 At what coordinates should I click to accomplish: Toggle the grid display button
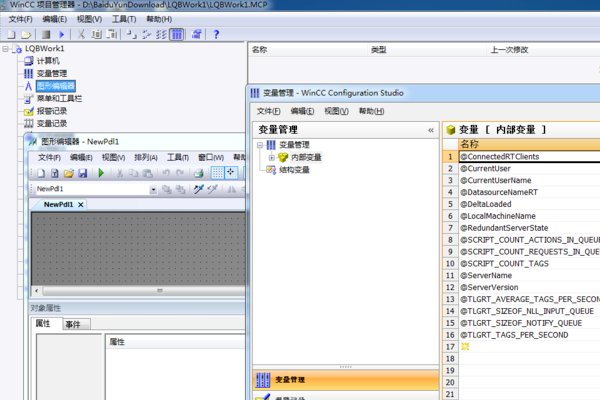coord(217,173)
